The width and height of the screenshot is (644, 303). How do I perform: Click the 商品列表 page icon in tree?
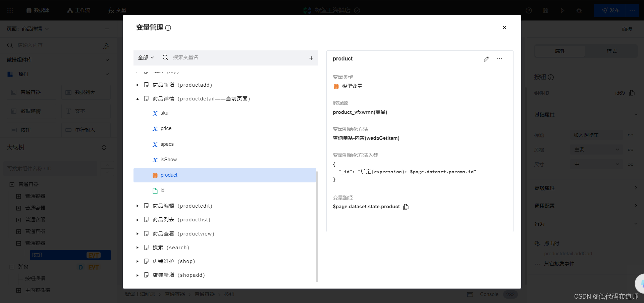146,220
